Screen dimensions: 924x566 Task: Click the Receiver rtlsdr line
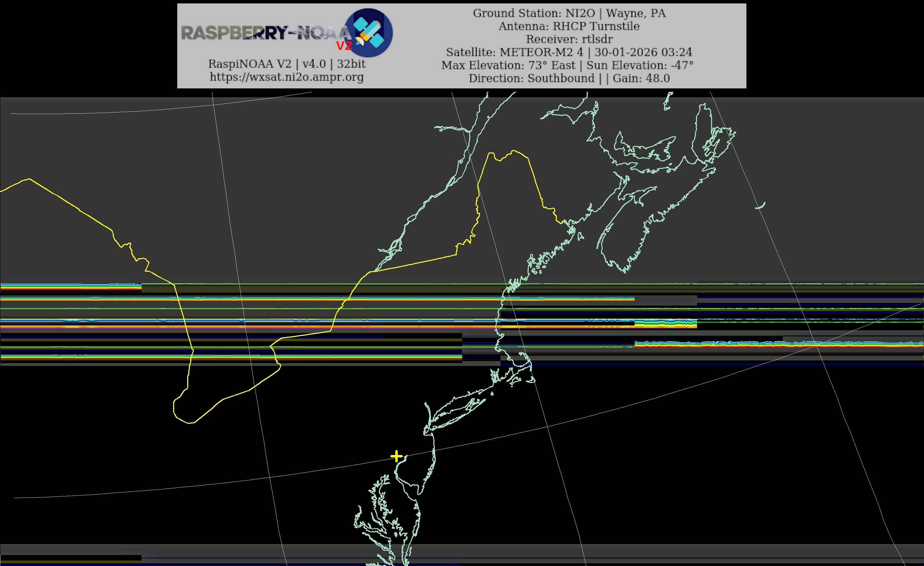(x=569, y=39)
